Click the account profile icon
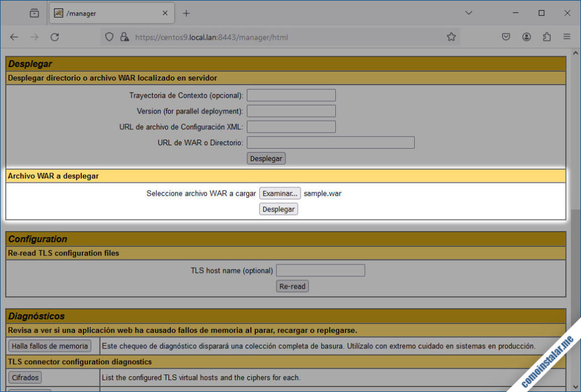Viewport: 581px width, 392px height. 527,37
